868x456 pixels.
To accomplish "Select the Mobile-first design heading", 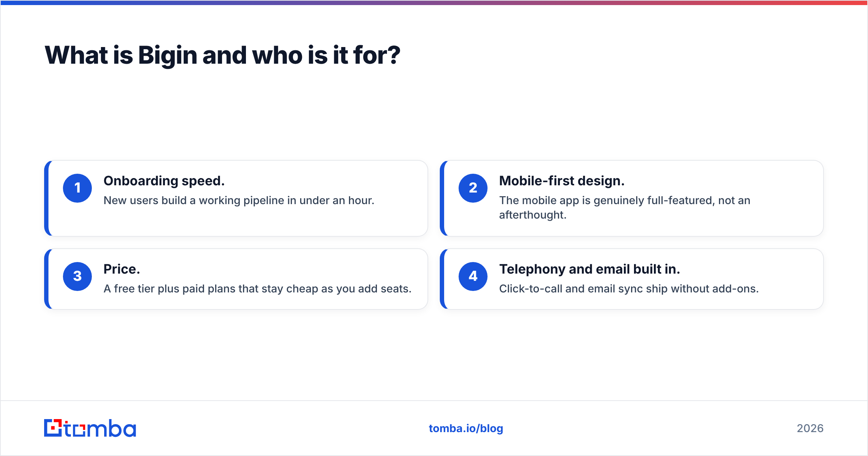I will click(x=562, y=181).
